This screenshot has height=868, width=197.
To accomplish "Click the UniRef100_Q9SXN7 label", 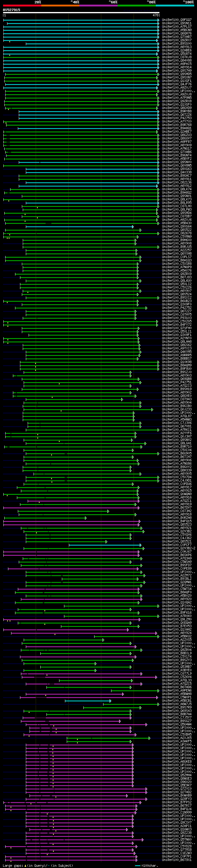I will click(x=177, y=78).
